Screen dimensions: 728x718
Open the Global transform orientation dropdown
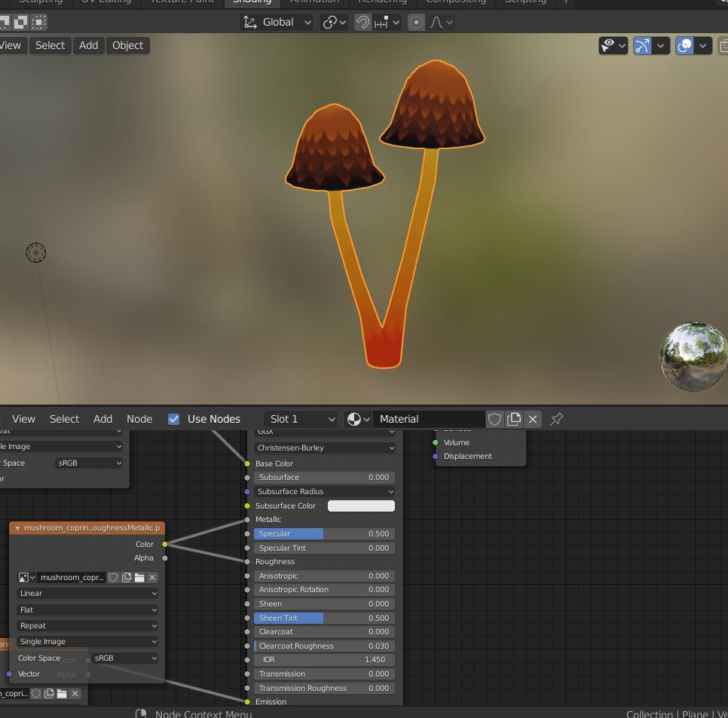click(x=277, y=23)
